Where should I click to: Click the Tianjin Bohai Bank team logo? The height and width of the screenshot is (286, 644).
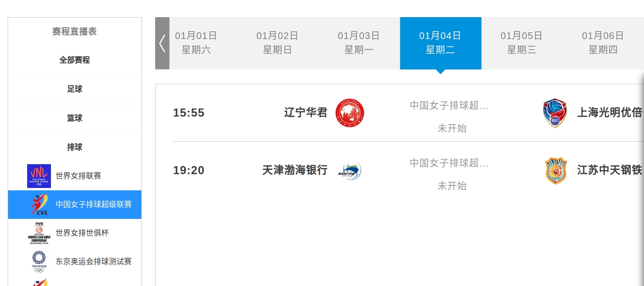tap(350, 170)
